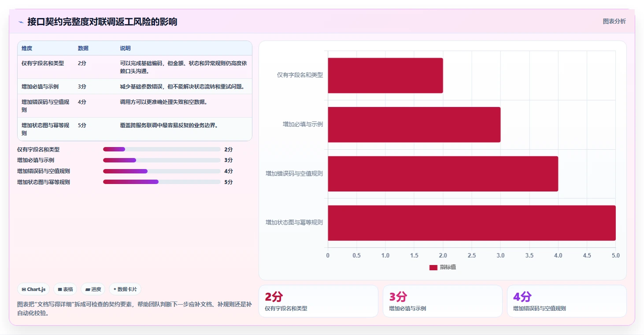Click the 5分 value beside the progress bars

tap(228, 182)
